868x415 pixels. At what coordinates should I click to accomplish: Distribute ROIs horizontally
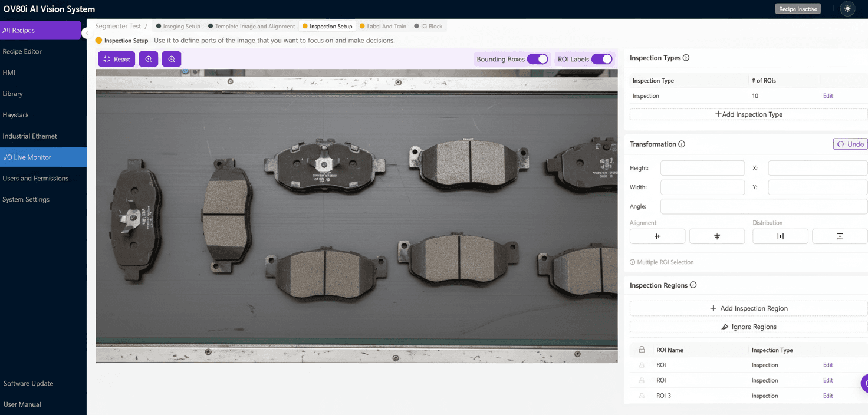(780, 236)
